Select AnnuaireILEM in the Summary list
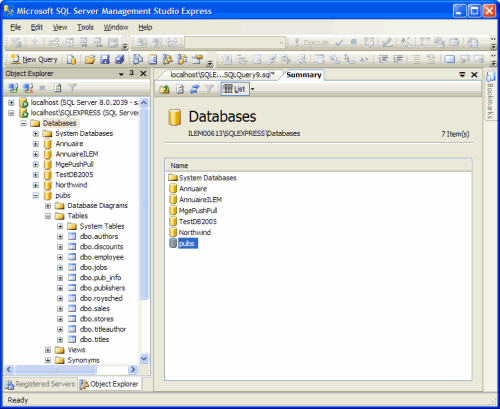Viewport: 500px width, 409px height. coord(200,200)
